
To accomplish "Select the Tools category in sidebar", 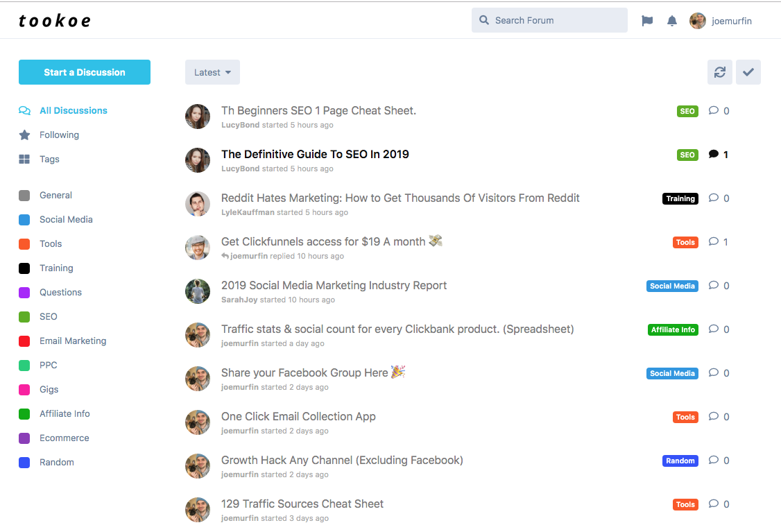I will 50,243.
